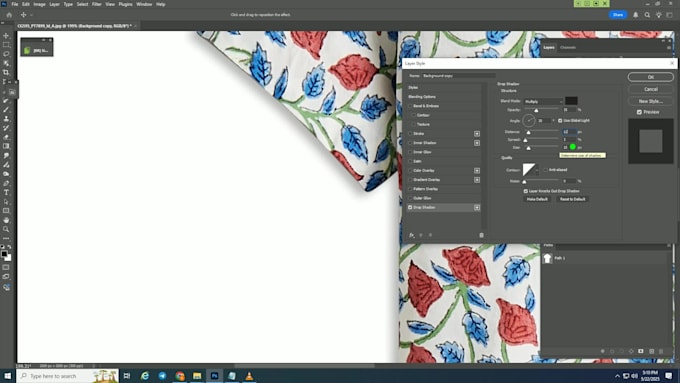Open the Contour picker dropdown arrow

(537, 170)
